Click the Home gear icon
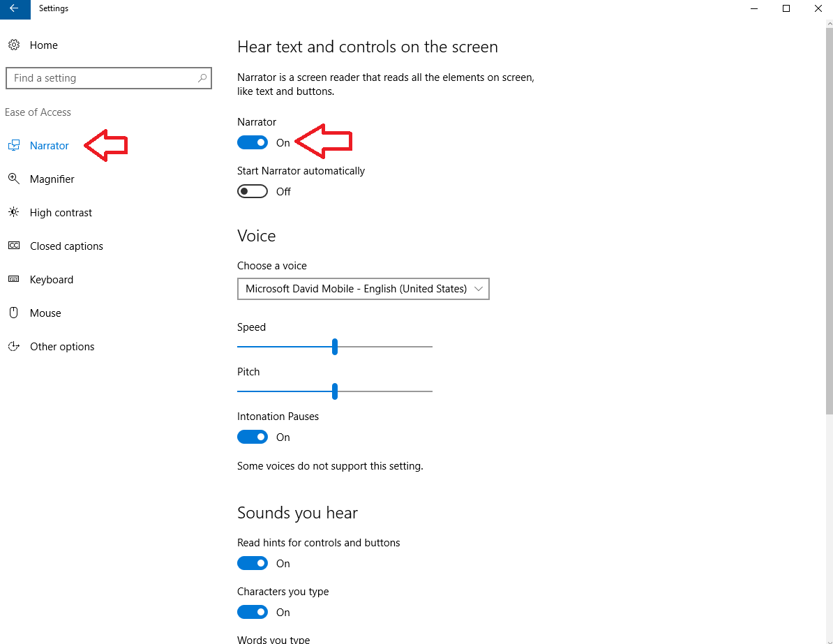Screen dimensions: 833x644 [14, 45]
